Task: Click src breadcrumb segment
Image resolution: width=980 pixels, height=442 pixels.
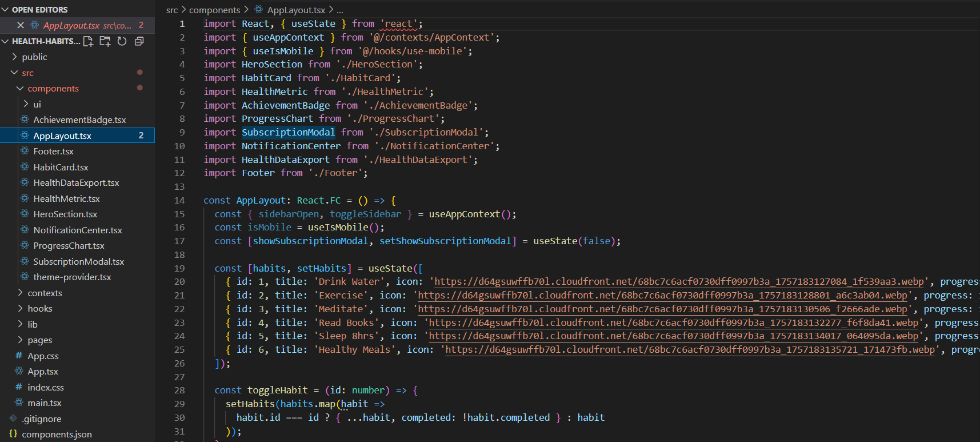Action: 172,10
